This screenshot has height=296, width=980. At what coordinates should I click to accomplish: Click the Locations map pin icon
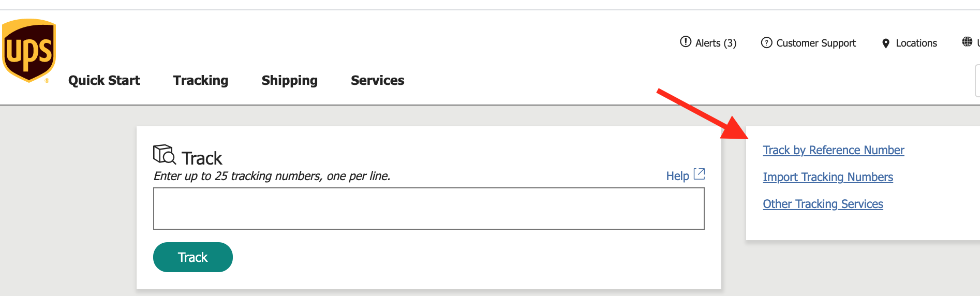886,43
